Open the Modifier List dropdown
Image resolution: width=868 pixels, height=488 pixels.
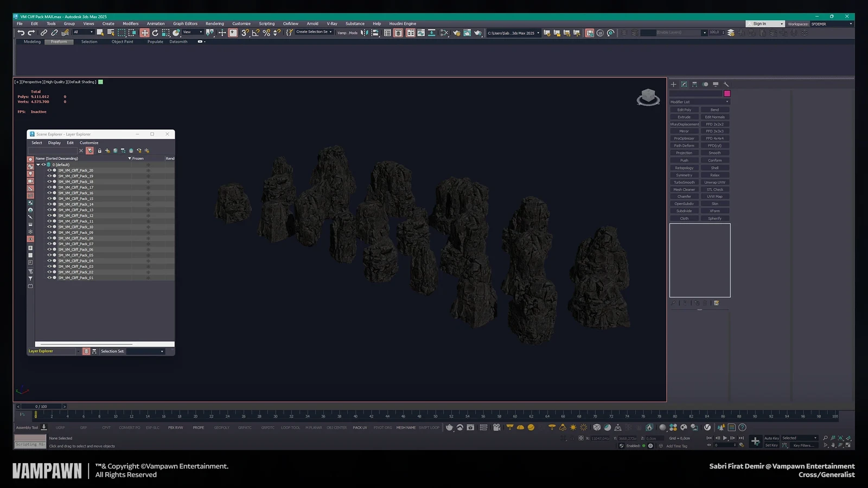point(699,102)
